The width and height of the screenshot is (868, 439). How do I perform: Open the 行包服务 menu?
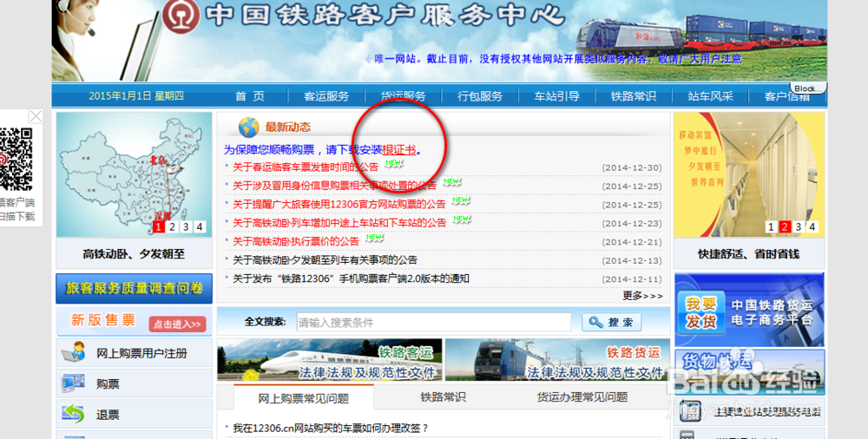480,95
